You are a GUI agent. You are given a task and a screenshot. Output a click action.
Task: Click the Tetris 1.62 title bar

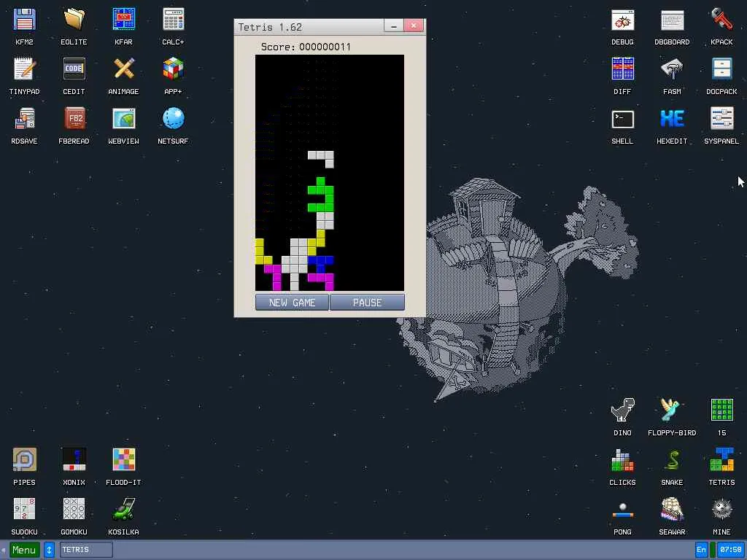(309, 27)
